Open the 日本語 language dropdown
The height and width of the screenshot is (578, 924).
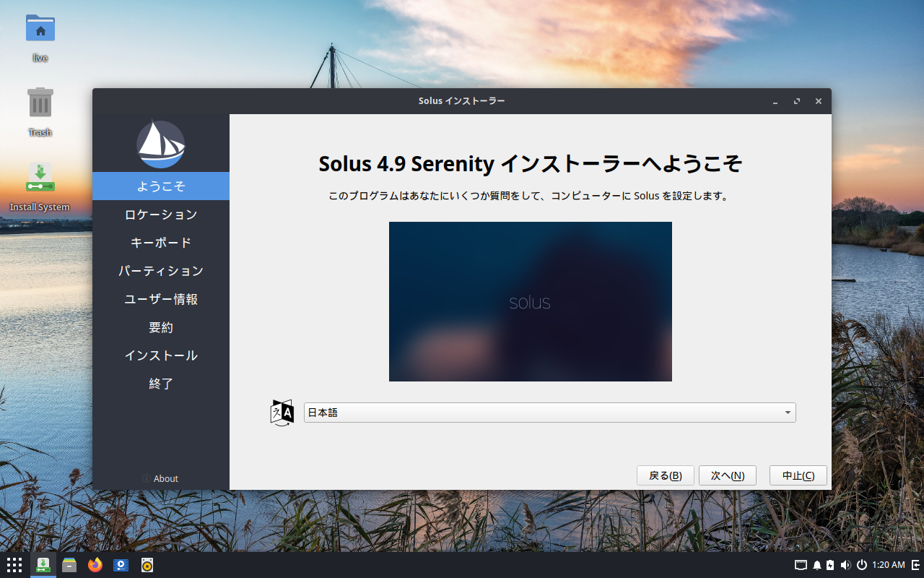pyautogui.click(x=550, y=413)
